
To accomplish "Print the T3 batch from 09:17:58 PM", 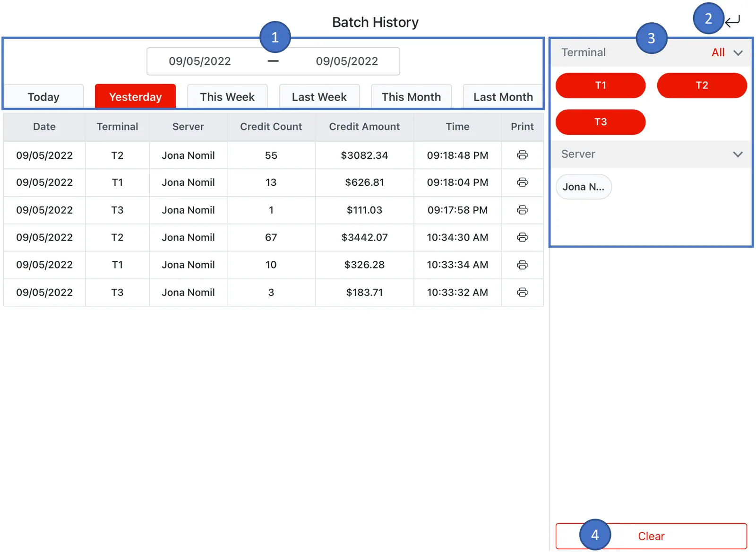I will coord(522,210).
